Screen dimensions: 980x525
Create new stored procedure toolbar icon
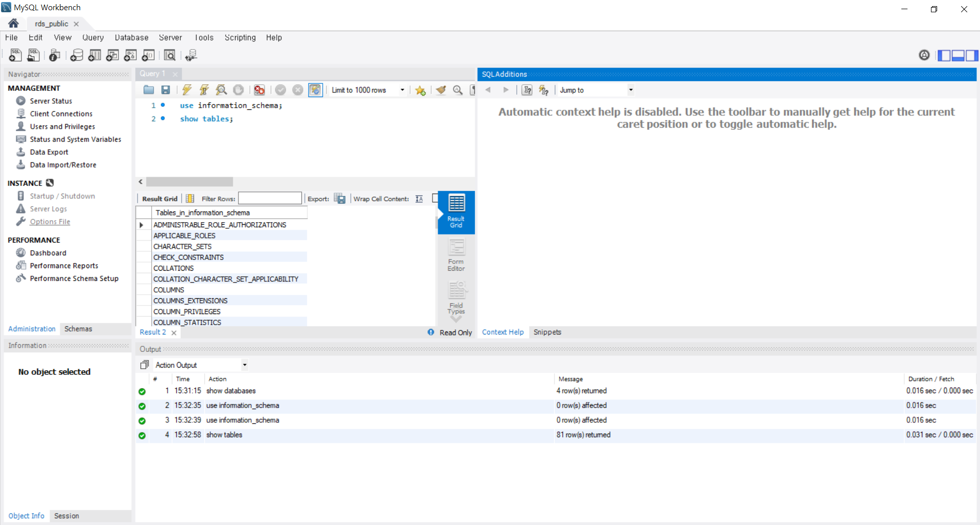click(131, 55)
